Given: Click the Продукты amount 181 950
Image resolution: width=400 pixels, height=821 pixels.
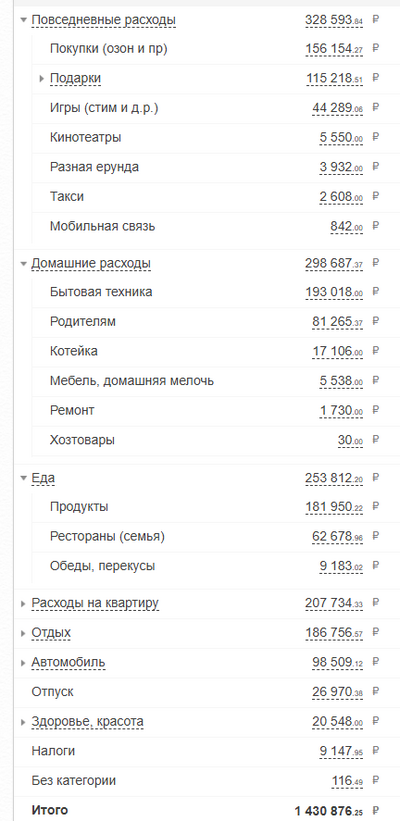Looking at the screenshot, I should coord(334,507).
